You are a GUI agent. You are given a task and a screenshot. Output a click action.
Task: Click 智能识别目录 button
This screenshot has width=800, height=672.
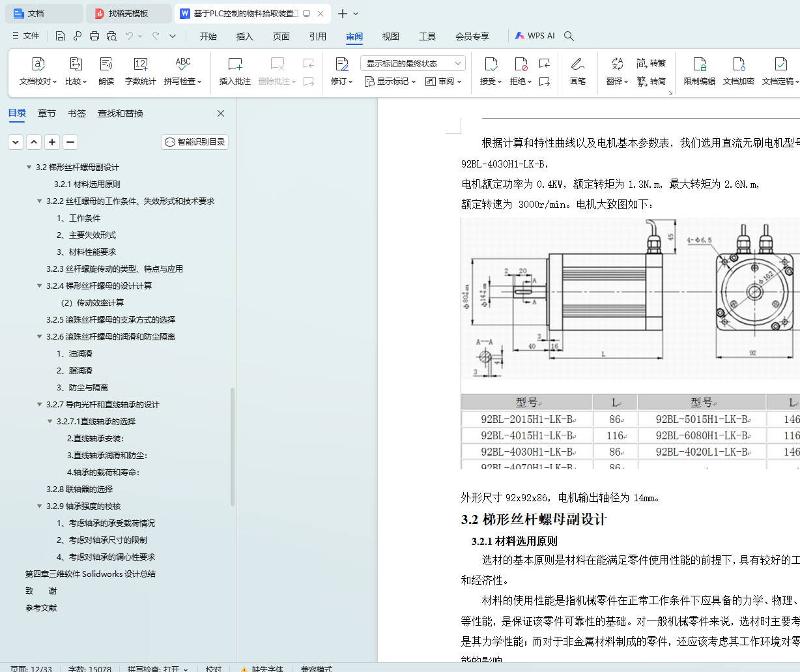195,141
